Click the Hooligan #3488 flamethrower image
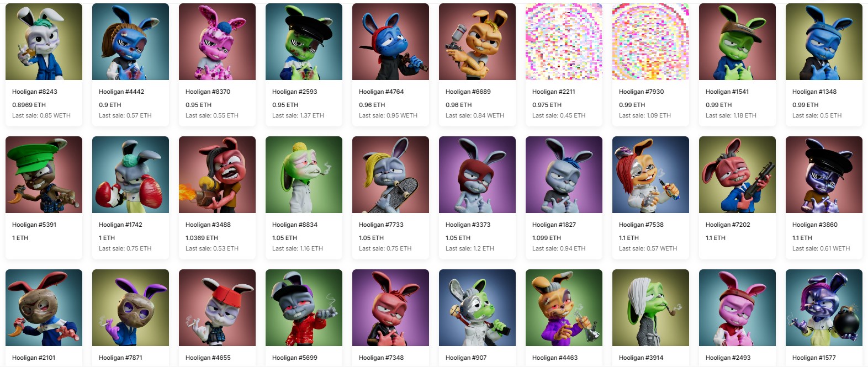The image size is (868, 367). [217, 175]
